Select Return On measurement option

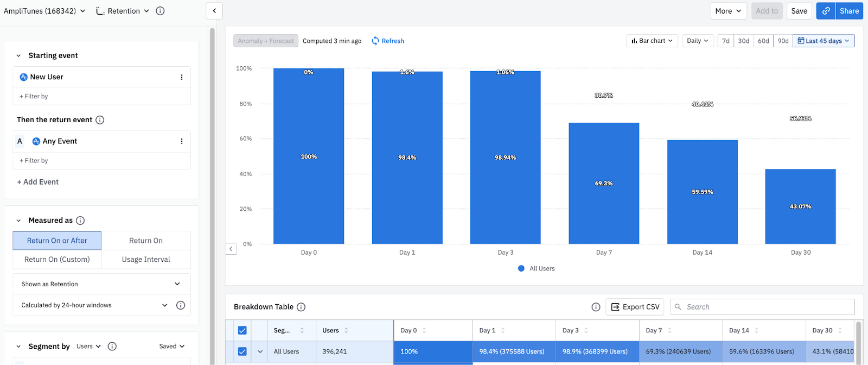click(145, 241)
